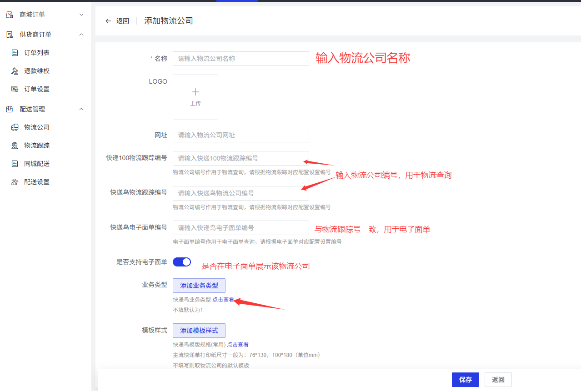Viewport: 581px width, 392px height.
Task: Click the 订单列表 list icon
Action: coord(15,53)
